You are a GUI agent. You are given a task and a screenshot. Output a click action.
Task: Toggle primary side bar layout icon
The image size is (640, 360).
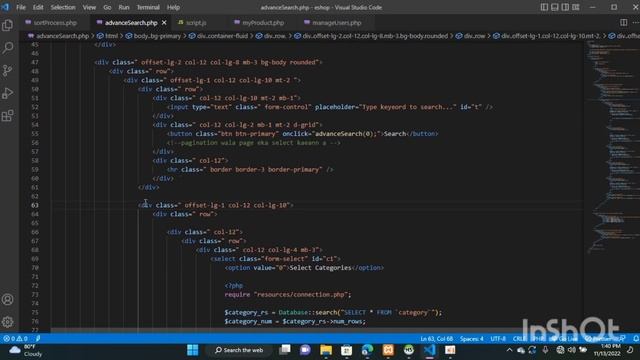coord(544,7)
